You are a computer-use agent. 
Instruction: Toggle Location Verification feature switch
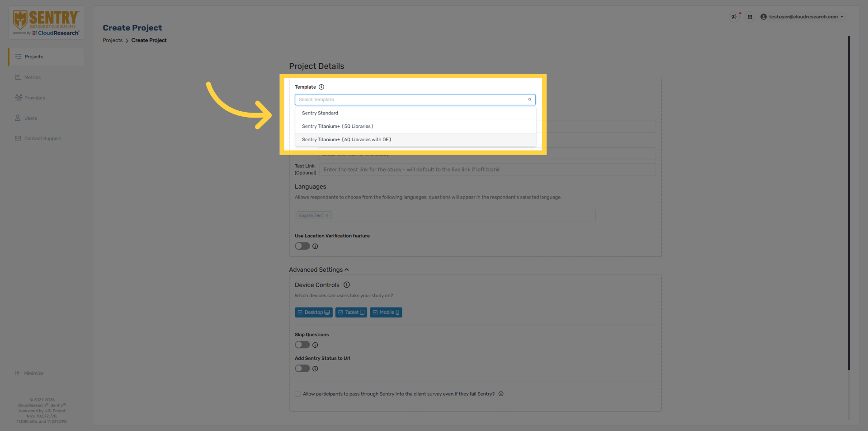[302, 246]
